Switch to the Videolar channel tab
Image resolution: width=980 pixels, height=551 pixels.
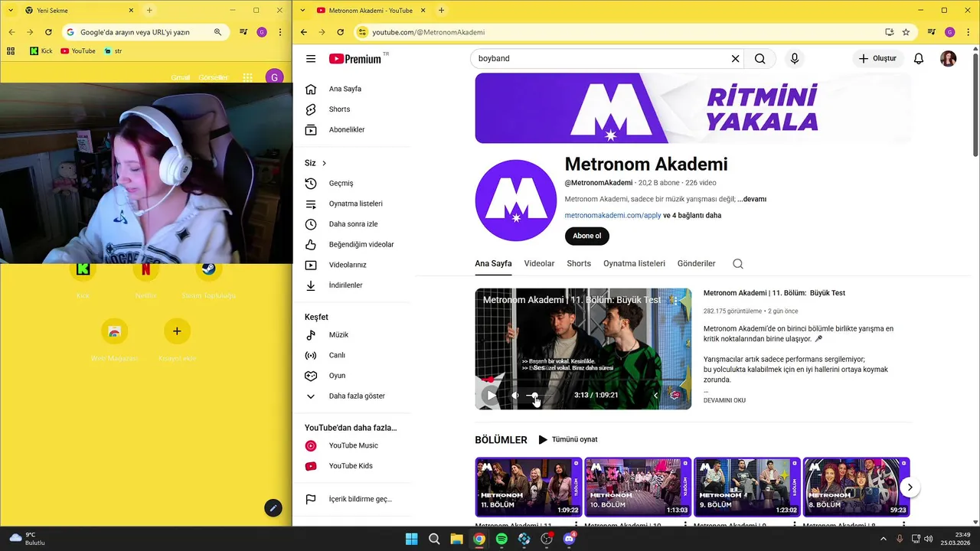click(x=539, y=263)
